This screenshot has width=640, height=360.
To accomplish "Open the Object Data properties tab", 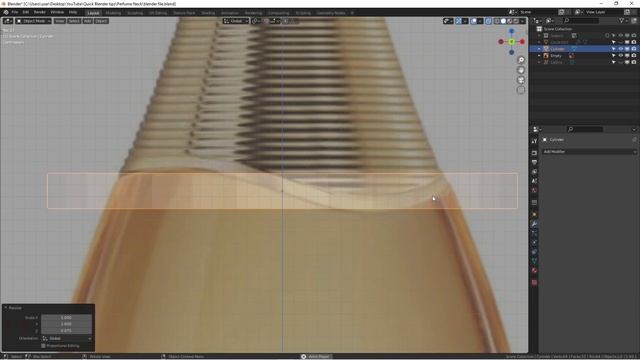I will (x=534, y=261).
